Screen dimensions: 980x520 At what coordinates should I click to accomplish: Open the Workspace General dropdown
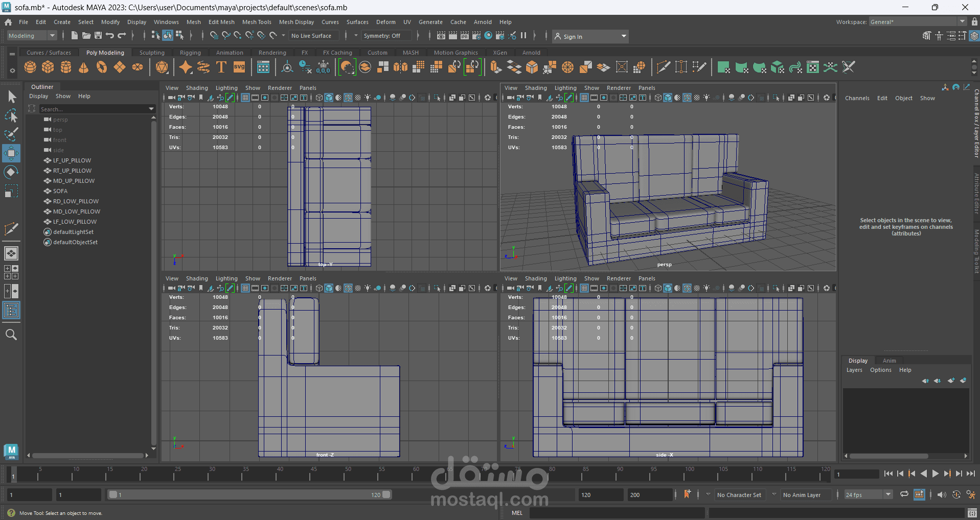(918, 21)
